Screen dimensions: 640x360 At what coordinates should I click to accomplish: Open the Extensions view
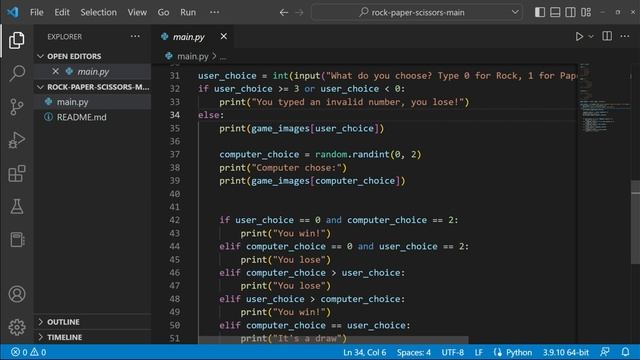pos(17,173)
